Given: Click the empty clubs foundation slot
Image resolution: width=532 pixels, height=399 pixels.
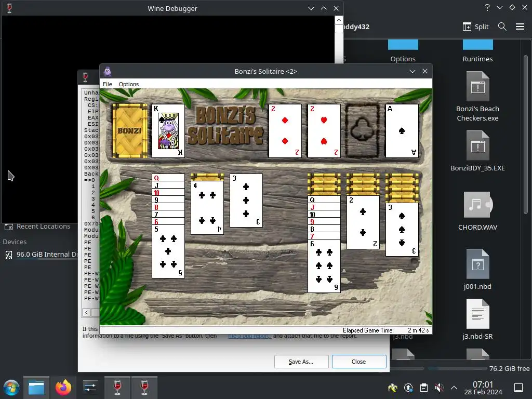Looking at the screenshot, I should [363, 131].
